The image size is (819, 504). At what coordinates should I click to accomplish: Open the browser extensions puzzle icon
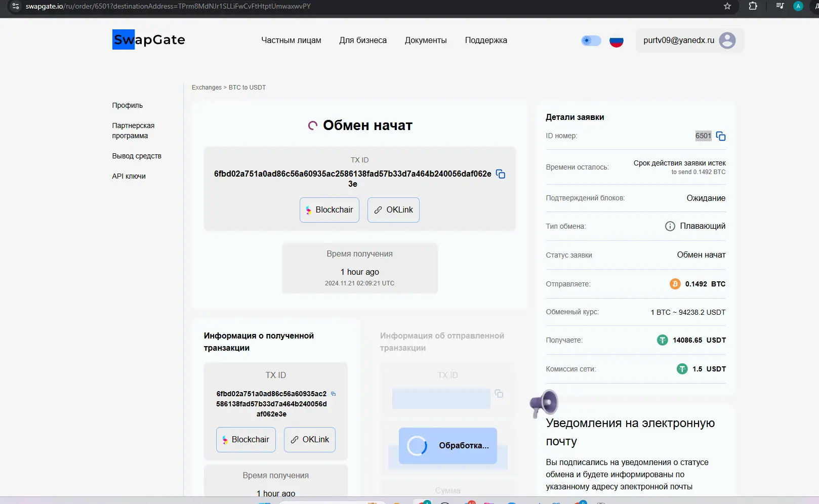click(x=753, y=7)
